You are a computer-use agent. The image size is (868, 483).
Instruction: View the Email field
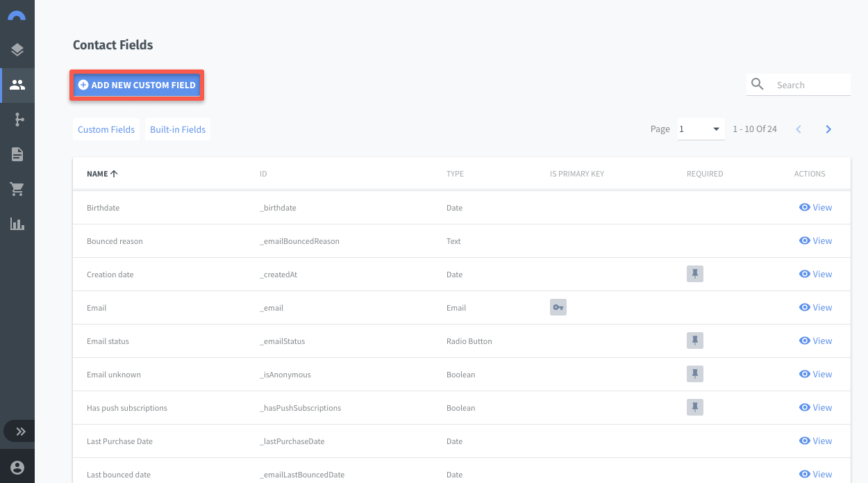[815, 307]
